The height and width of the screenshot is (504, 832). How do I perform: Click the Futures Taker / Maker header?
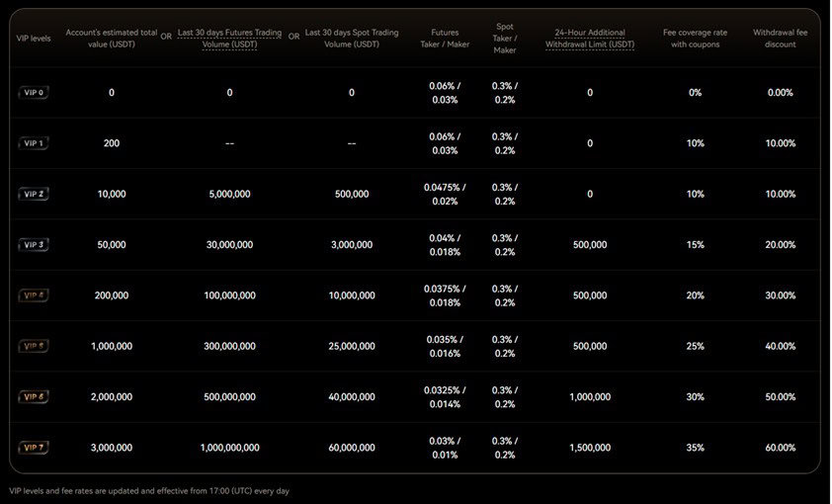tap(444, 39)
